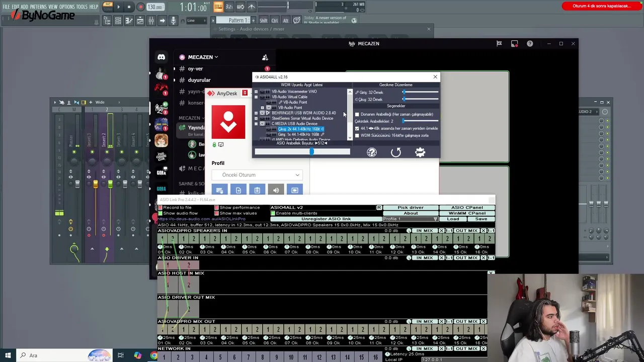The image size is (644, 362).
Task: Click Discord inbox icon in title bar
Action: pyautogui.click(x=514, y=44)
